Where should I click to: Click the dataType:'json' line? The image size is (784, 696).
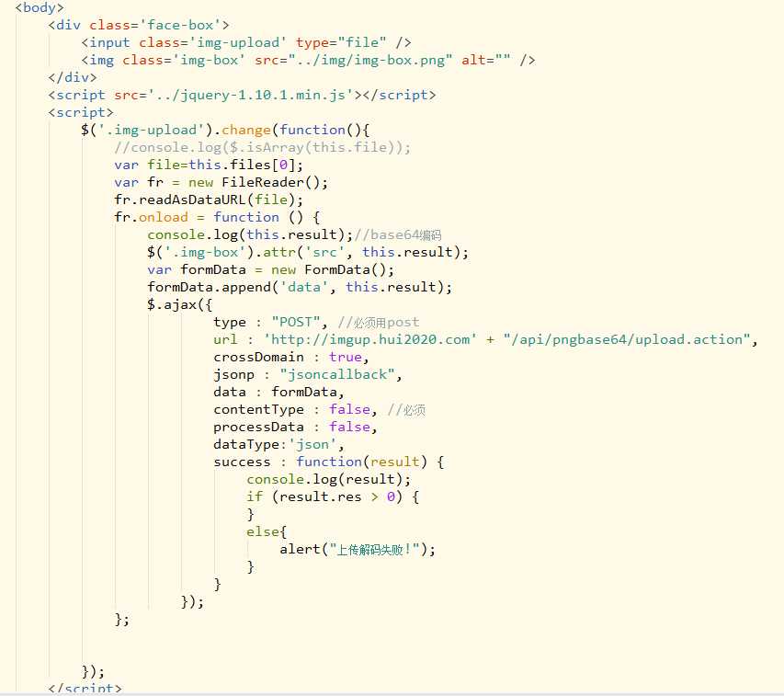click(x=278, y=444)
